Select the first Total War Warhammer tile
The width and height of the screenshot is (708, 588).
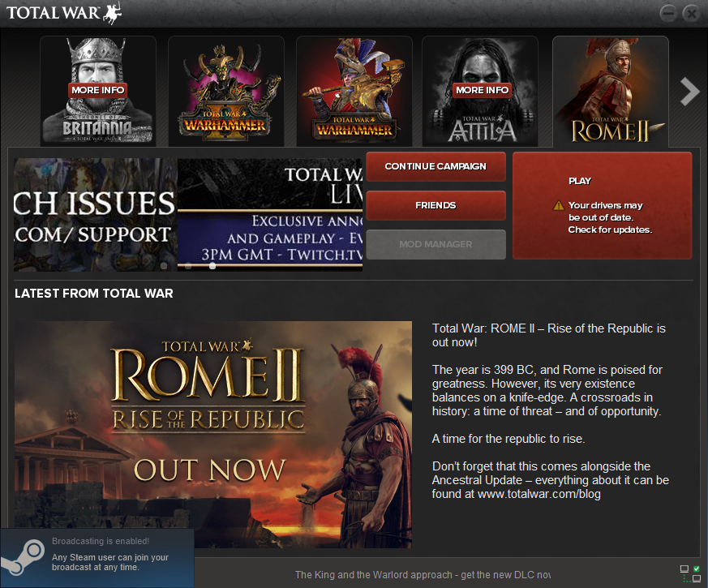(354, 91)
